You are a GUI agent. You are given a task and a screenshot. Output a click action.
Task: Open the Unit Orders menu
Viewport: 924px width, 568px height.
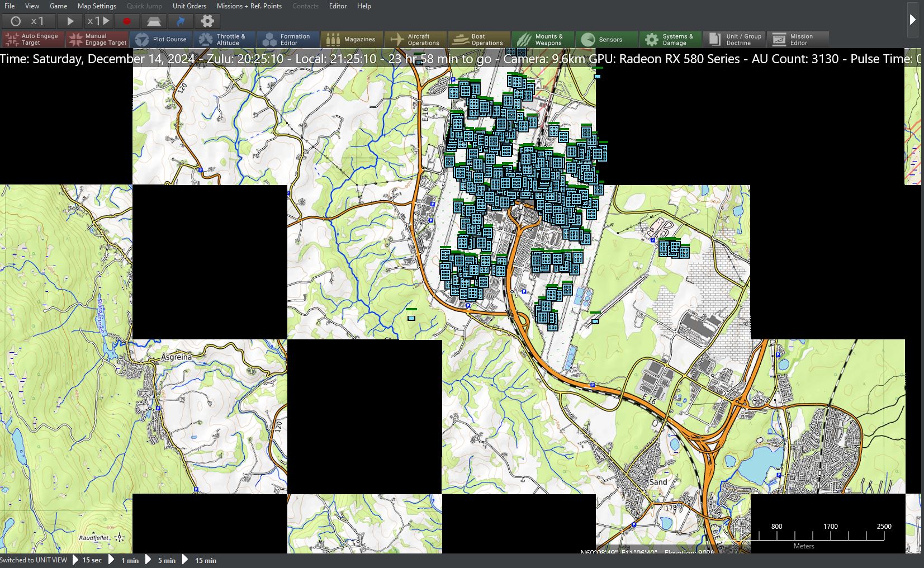189,6
